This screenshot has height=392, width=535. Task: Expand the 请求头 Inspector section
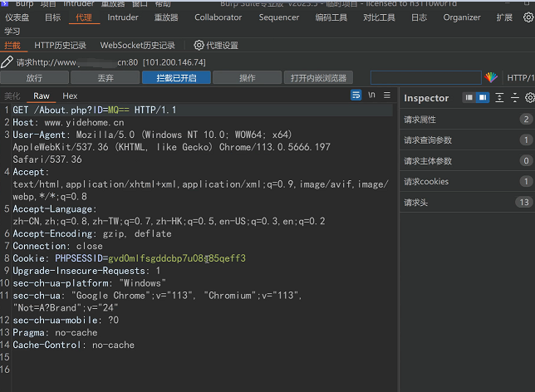coord(468,203)
